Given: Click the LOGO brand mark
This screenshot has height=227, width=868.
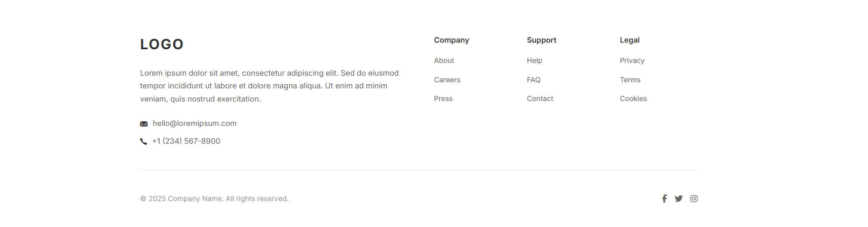Looking at the screenshot, I should point(162,45).
